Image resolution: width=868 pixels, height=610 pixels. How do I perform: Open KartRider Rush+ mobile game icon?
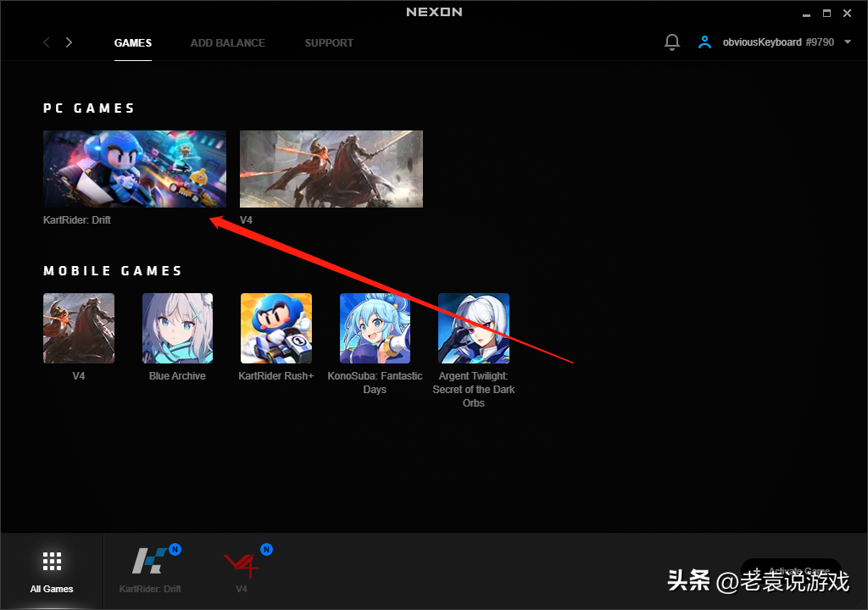coord(276,329)
